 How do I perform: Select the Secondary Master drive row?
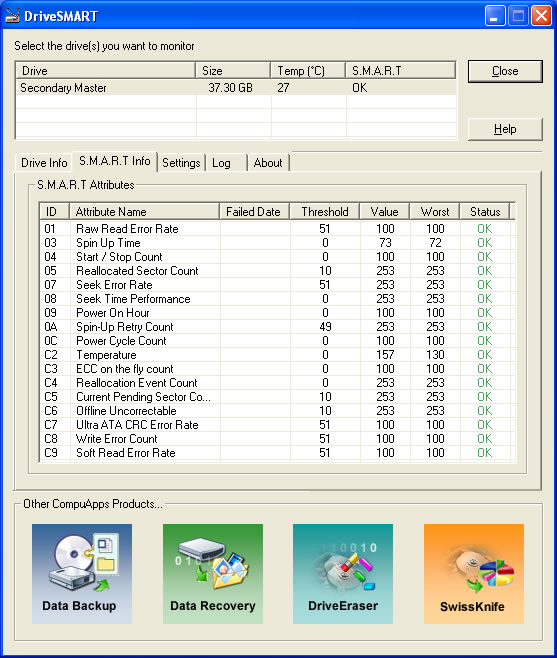tap(236, 88)
